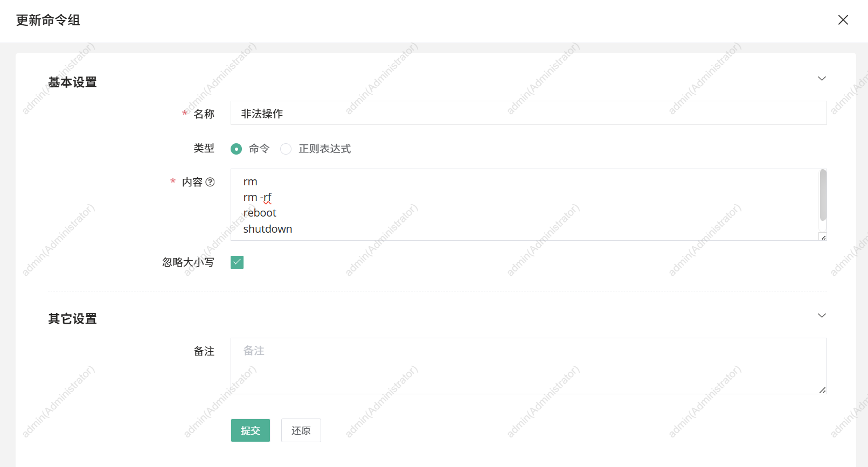Close the 更新命令组 dialog
This screenshot has height=467, width=868.
pos(843,20)
